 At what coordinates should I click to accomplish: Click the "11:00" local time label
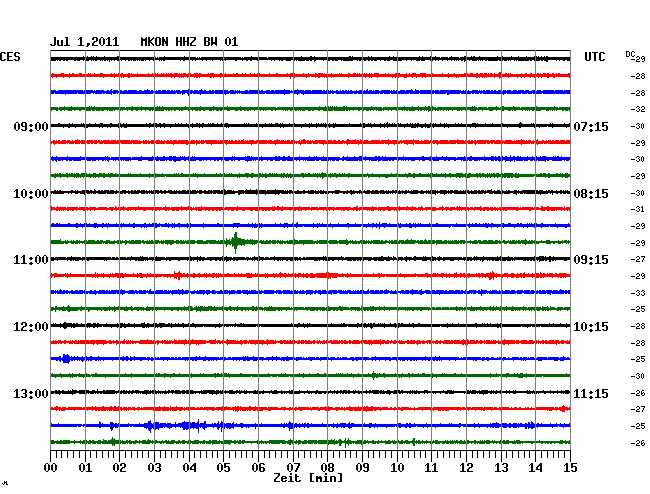coord(31,260)
